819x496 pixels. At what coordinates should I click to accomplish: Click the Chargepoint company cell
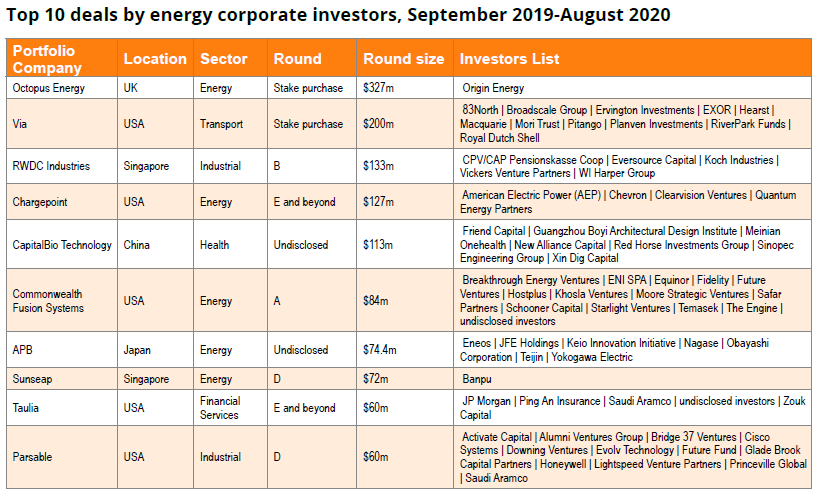[40, 202]
